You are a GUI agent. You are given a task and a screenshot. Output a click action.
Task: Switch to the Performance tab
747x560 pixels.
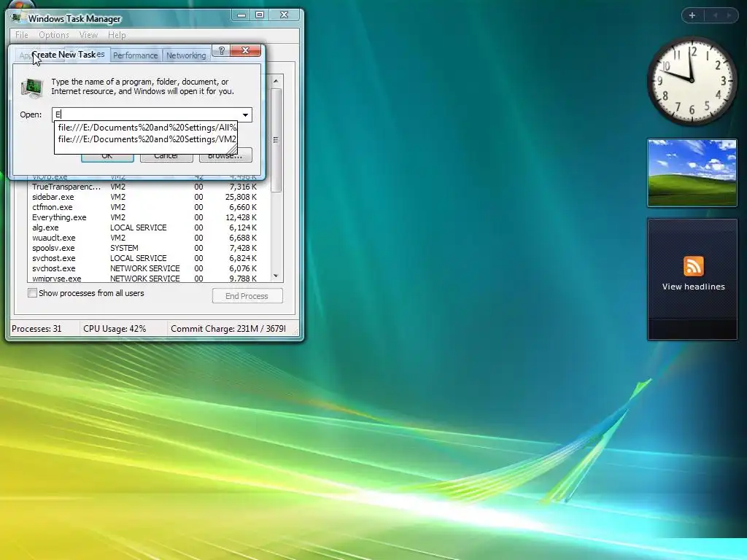tap(135, 55)
